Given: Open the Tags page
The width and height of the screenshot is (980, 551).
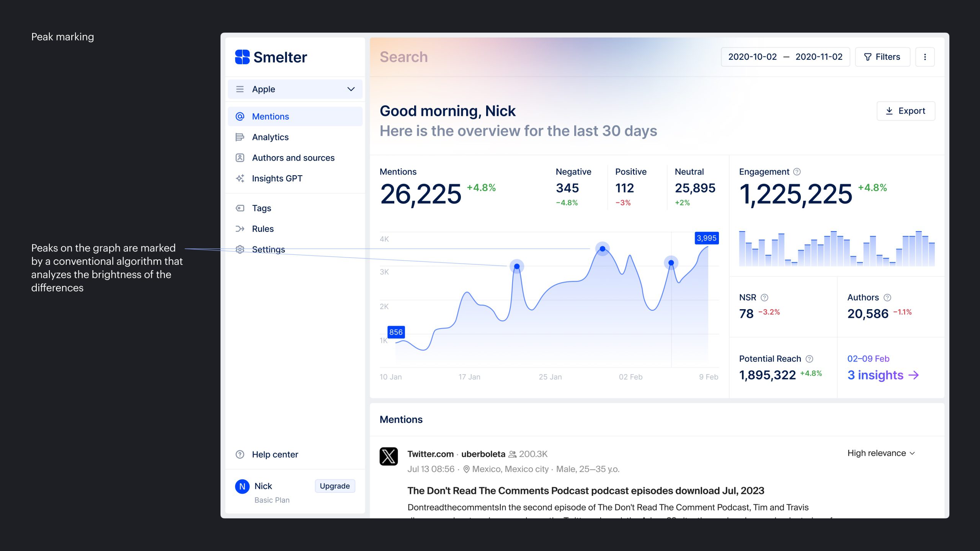Looking at the screenshot, I should point(261,208).
